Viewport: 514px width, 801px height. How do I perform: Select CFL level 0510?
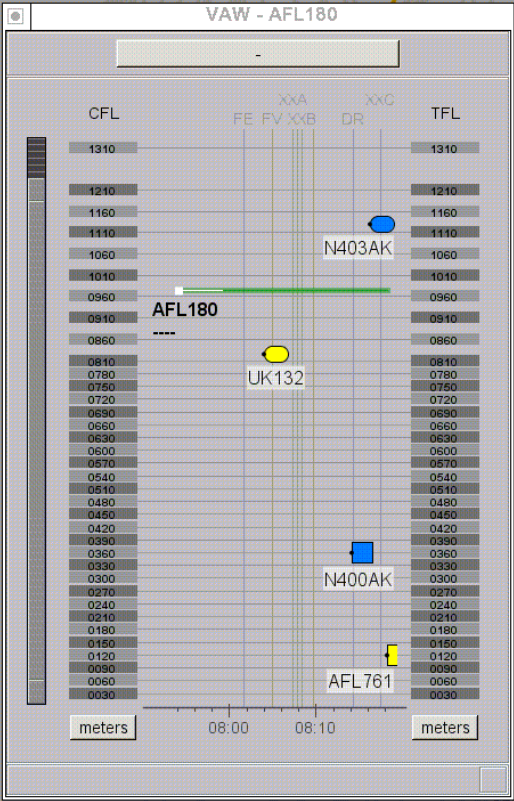point(103,489)
